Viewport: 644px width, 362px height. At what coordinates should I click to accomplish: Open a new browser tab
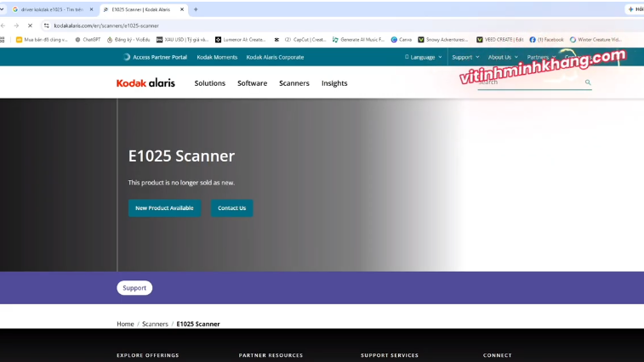(196, 9)
